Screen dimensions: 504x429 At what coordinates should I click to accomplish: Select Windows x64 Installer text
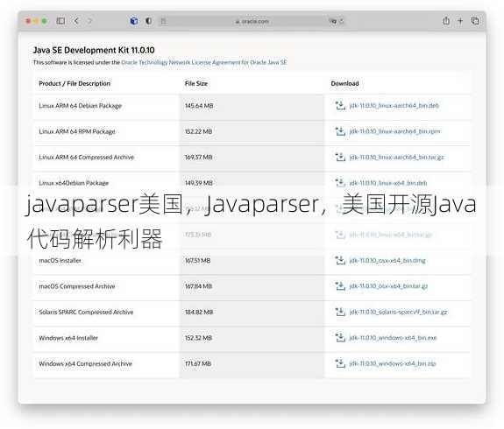(68, 338)
